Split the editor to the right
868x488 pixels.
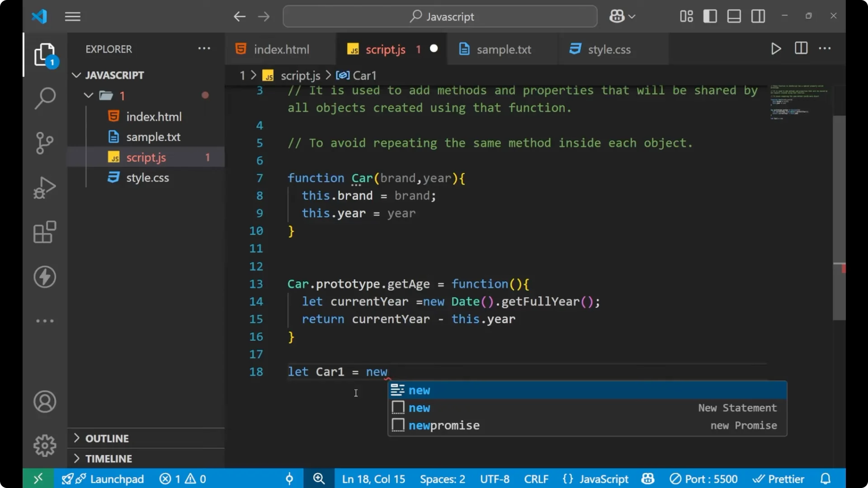[801, 48]
